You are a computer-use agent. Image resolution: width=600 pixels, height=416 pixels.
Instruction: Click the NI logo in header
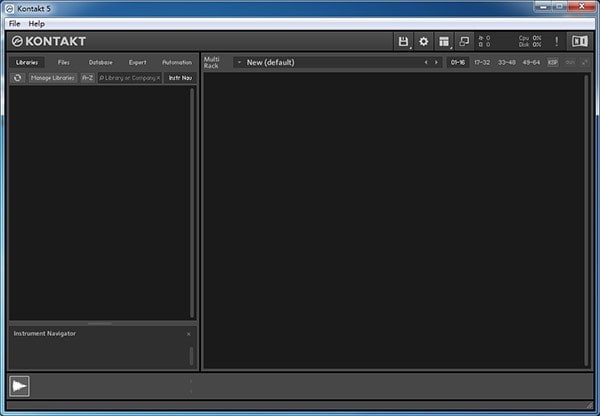579,41
